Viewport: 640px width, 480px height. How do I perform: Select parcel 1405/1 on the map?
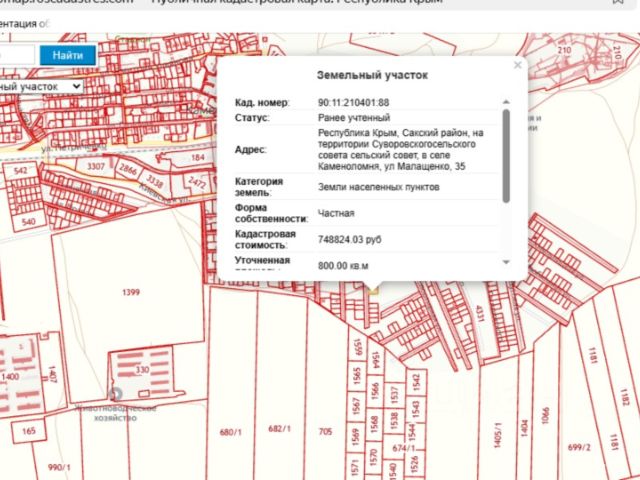497,435
